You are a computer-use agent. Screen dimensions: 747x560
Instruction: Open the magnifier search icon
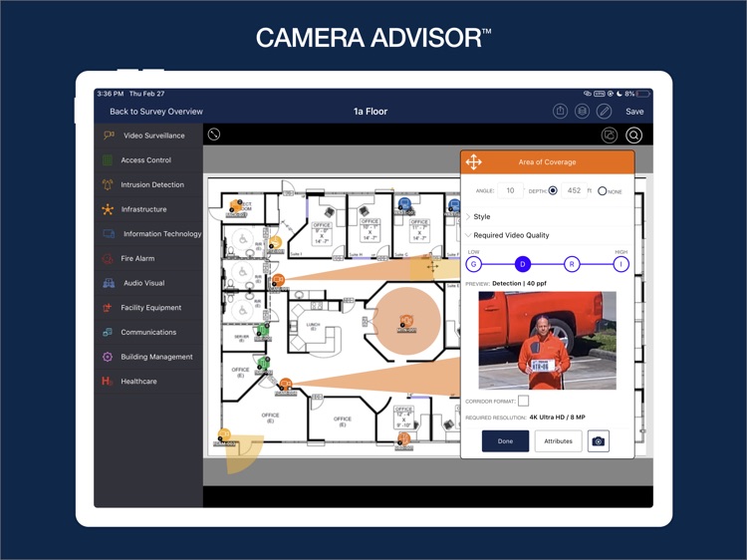coord(633,136)
